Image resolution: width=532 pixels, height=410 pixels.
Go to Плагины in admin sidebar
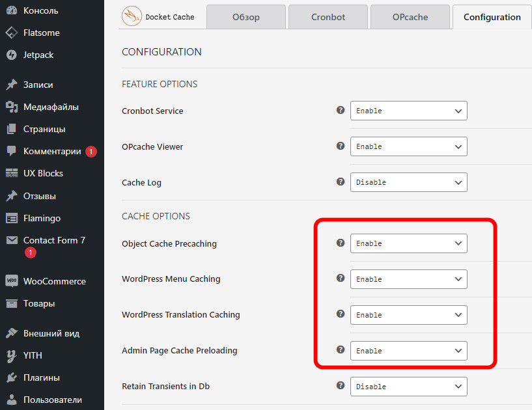click(x=42, y=377)
